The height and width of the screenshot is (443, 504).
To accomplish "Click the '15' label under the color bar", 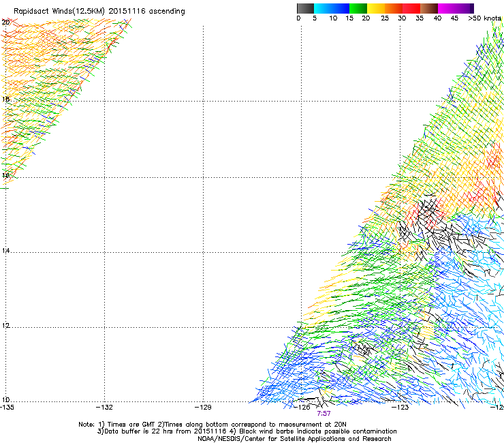I will (x=349, y=18).
